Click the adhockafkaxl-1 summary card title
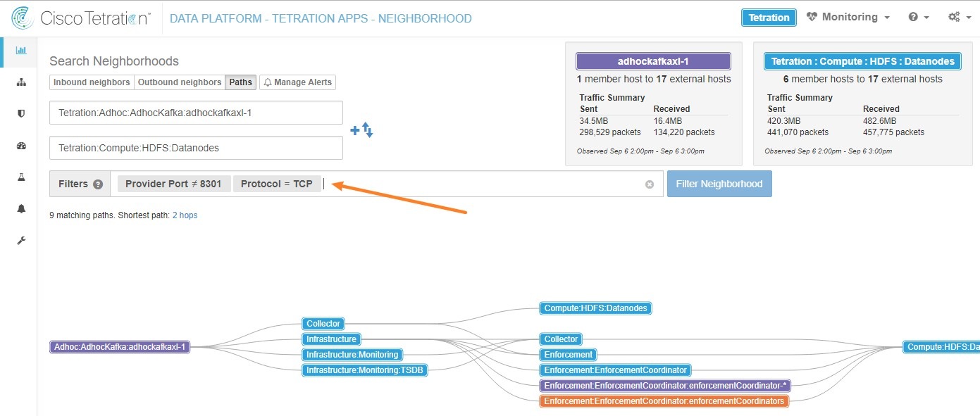Screen dimensions: 980x416 653,61
